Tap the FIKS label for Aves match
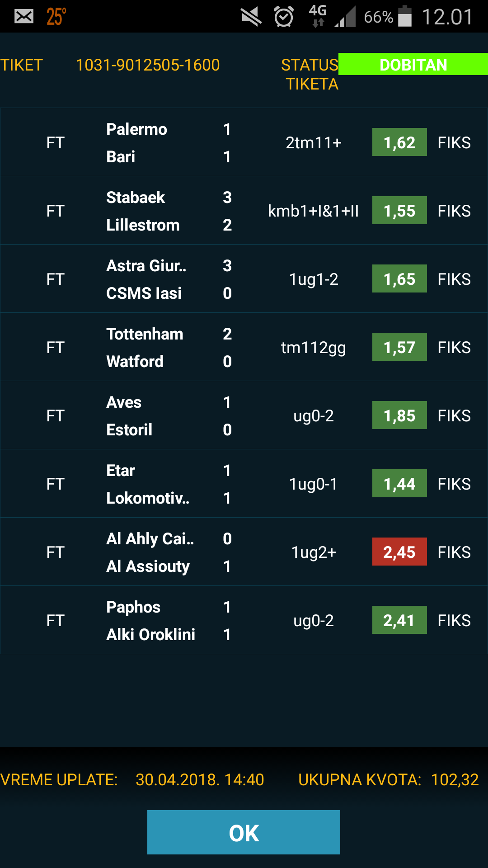This screenshot has height=868, width=488. click(454, 415)
